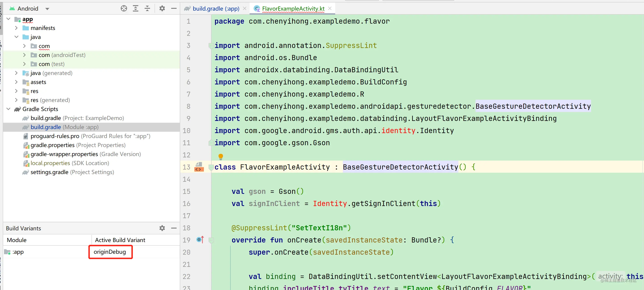The image size is (644, 290).
Task: Click the Select Opened File target icon
Action: pos(124,9)
